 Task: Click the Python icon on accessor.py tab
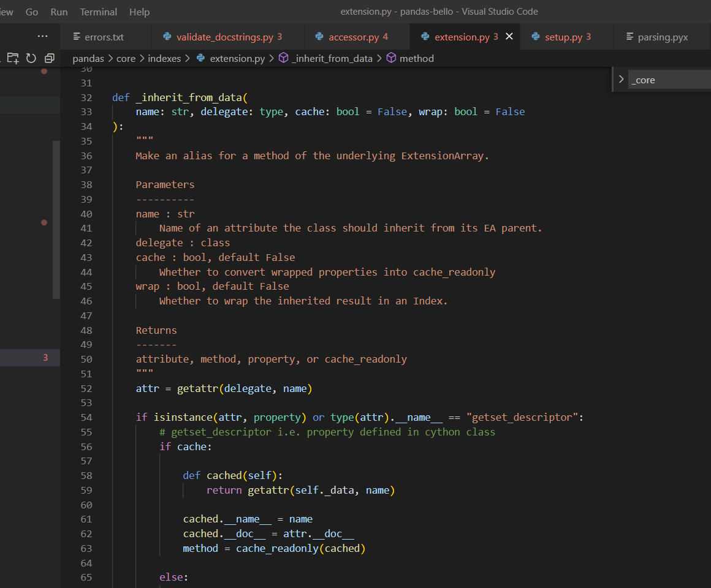pyautogui.click(x=319, y=36)
